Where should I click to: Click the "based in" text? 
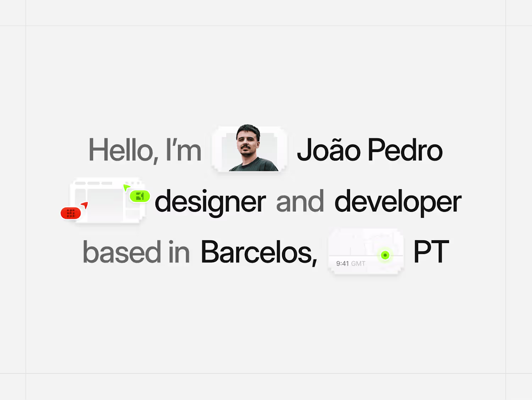136,252
